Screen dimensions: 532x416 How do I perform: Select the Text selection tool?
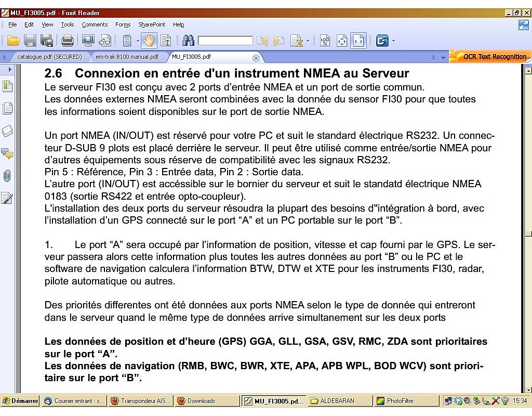pyautogui.click(x=166, y=41)
